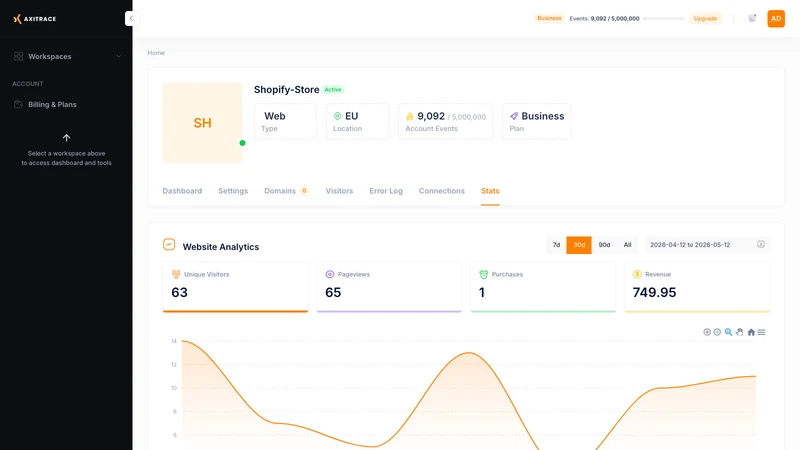The image size is (800, 450).
Task: Select the 90d time range
Action: (604, 245)
